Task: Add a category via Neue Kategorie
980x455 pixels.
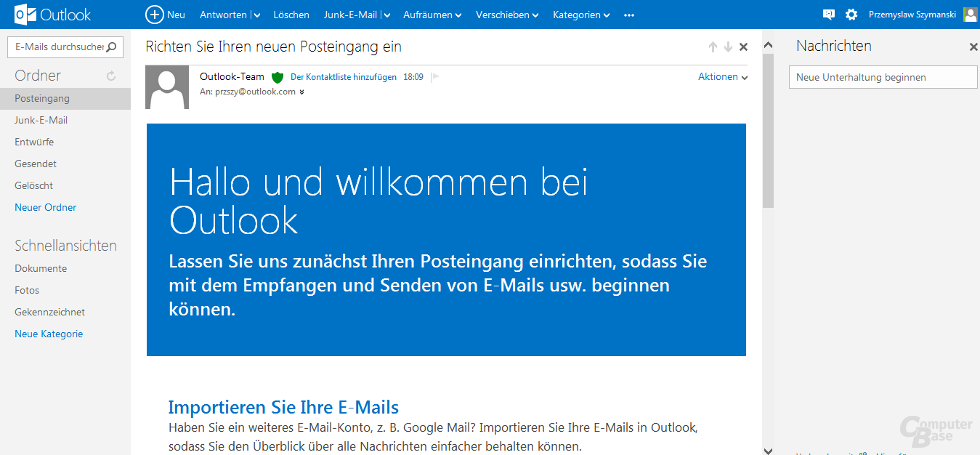Action: tap(49, 334)
